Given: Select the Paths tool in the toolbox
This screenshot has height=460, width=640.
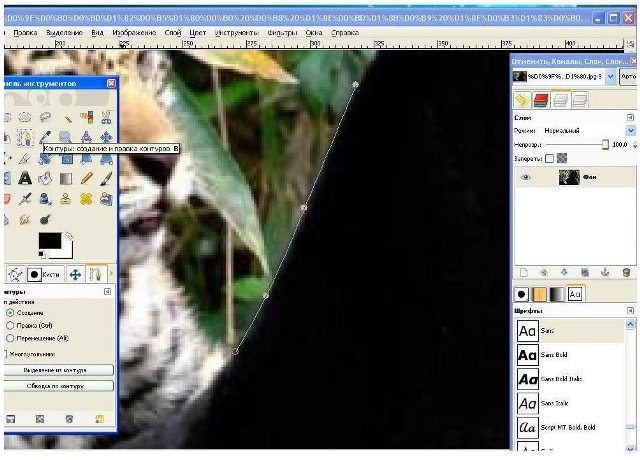Looking at the screenshot, I should pyautogui.click(x=26, y=137).
